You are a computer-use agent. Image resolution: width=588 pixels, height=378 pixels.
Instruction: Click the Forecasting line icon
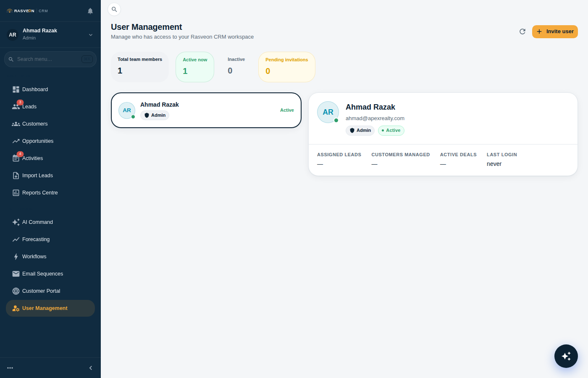click(16, 239)
